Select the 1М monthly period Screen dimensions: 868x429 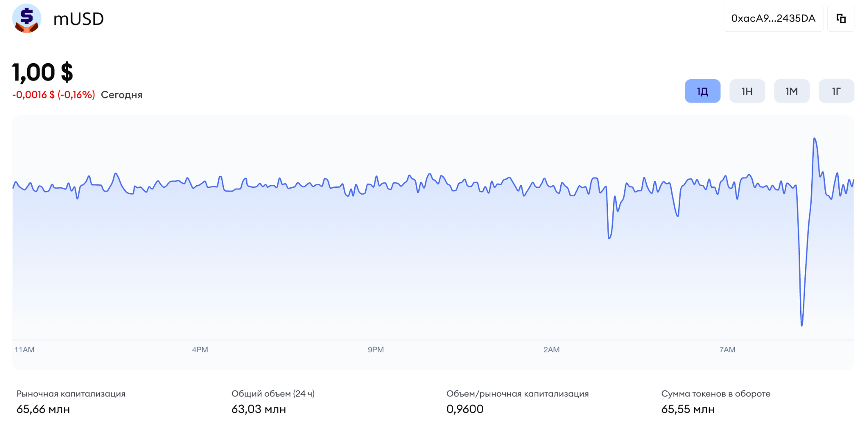pos(792,91)
